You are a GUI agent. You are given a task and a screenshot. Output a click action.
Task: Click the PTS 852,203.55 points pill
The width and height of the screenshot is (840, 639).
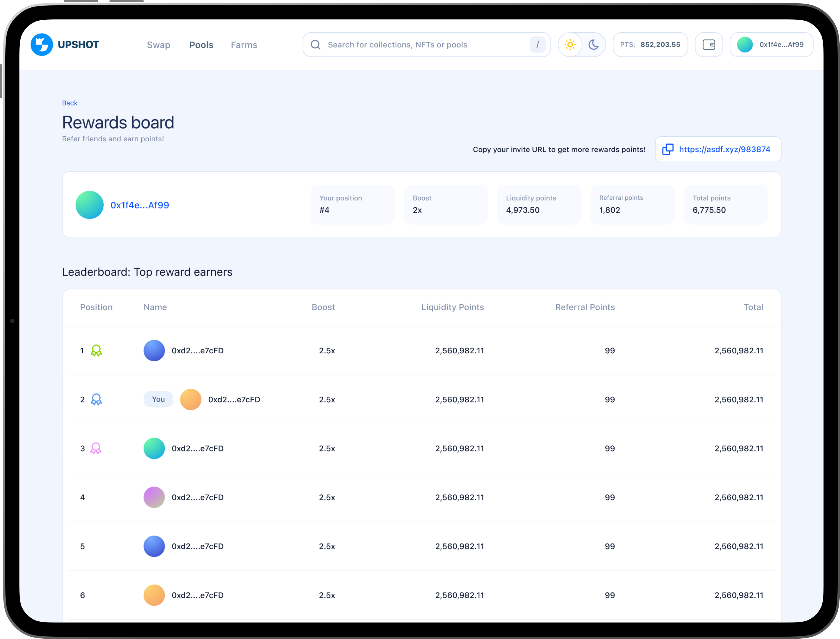point(650,45)
